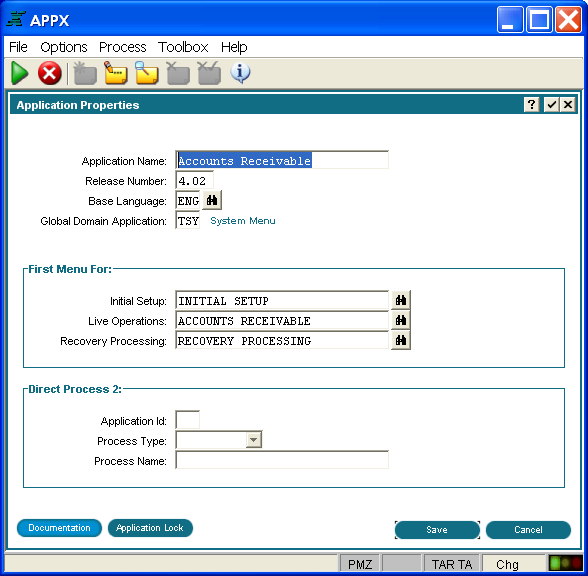Image resolution: width=588 pixels, height=576 pixels.
Task: Open Recovery Processing lookup binoculars
Action: [401, 340]
